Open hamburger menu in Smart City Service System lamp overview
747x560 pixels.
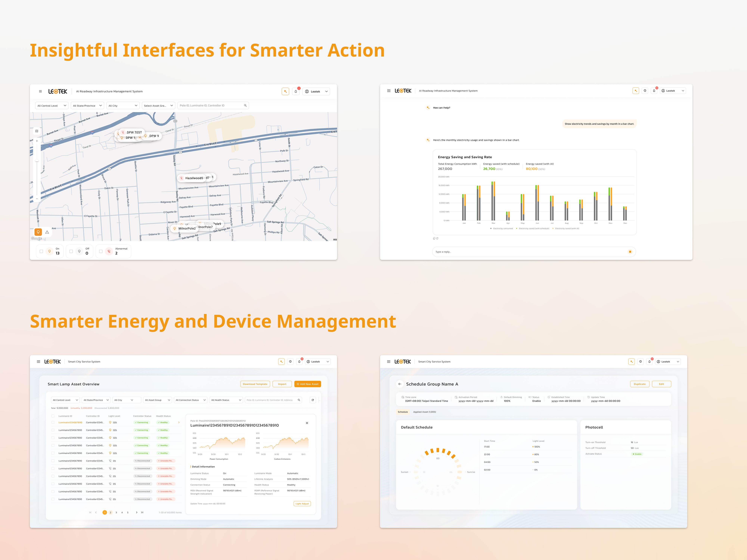pos(38,362)
